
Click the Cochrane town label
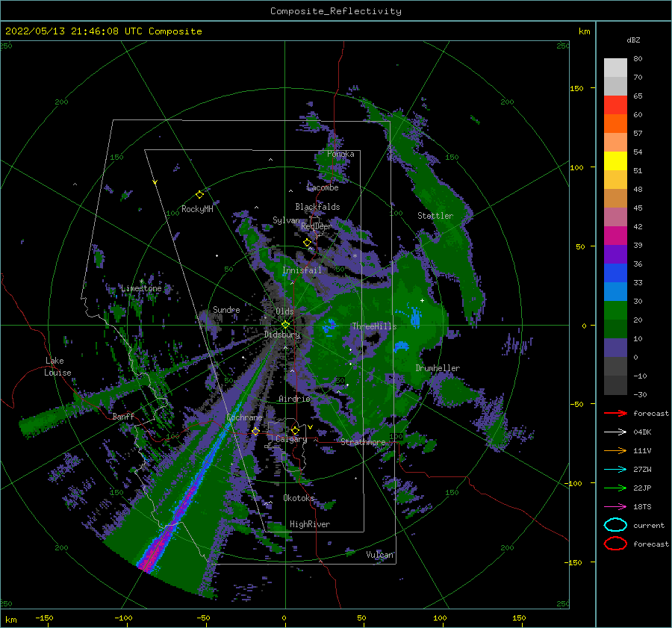click(x=244, y=417)
